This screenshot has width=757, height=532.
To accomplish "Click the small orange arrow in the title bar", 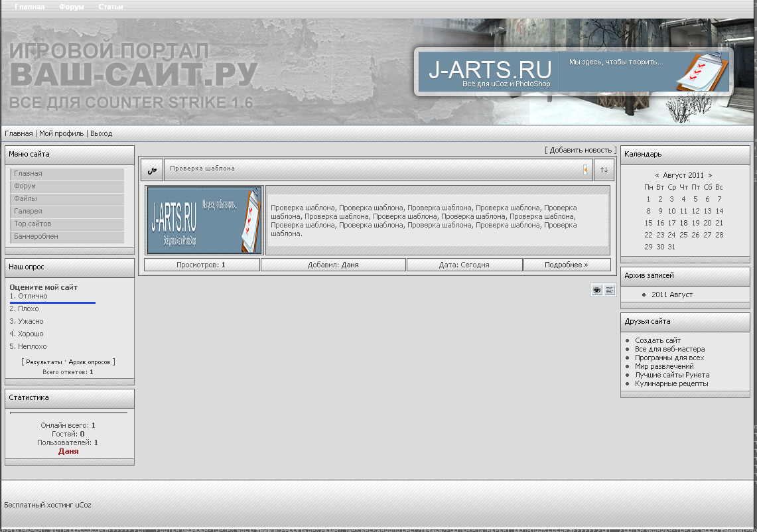I will pos(585,170).
